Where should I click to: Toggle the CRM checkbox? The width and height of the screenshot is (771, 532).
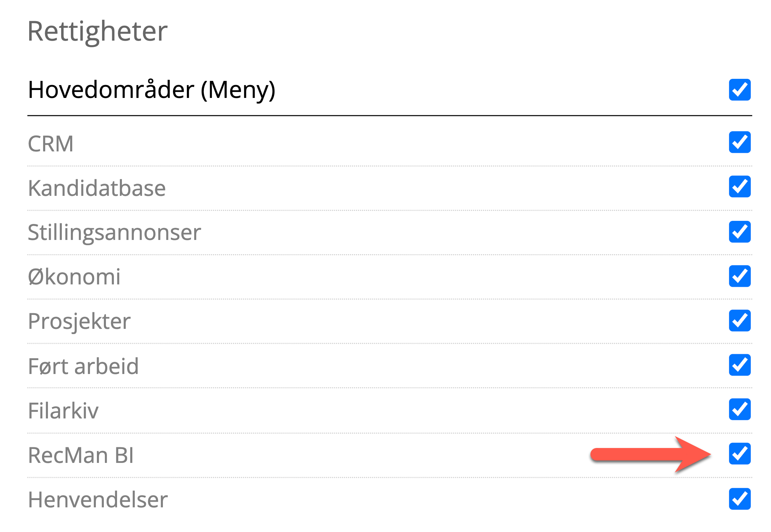click(740, 142)
